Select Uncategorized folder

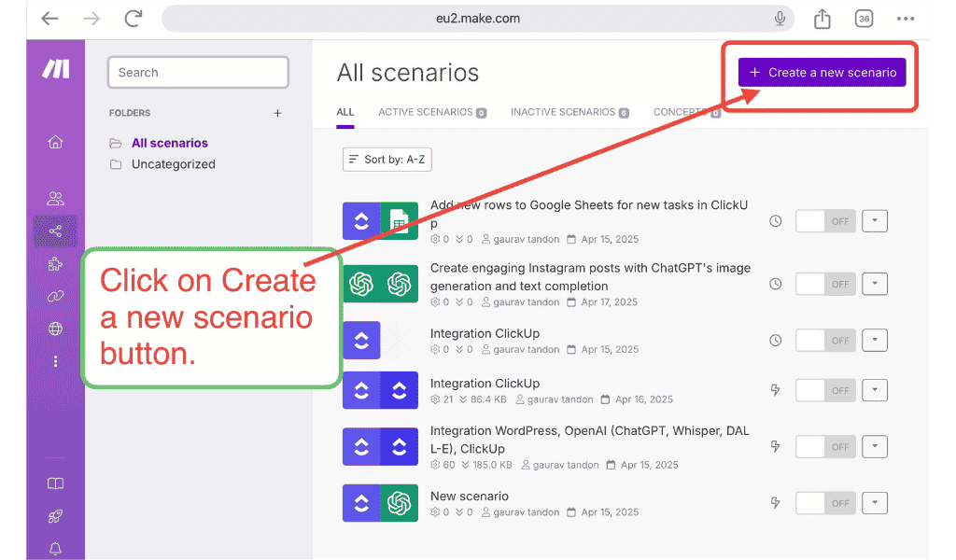(173, 164)
